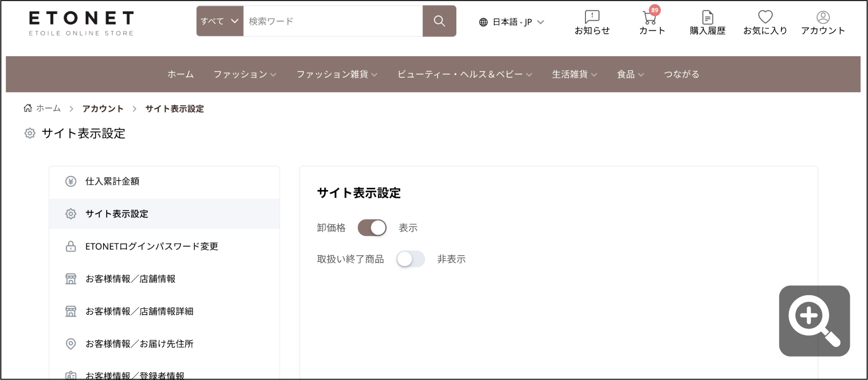Click shop icon beside 店舗情報詳細
The height and width of the screenshot is (380, 868).
click(x=71, y=311)
